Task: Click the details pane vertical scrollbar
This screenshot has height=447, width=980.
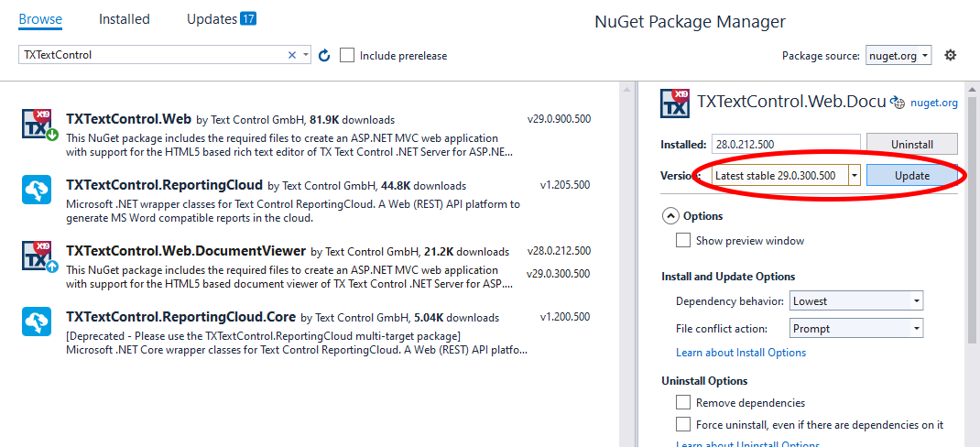Action: pos(973,219)
